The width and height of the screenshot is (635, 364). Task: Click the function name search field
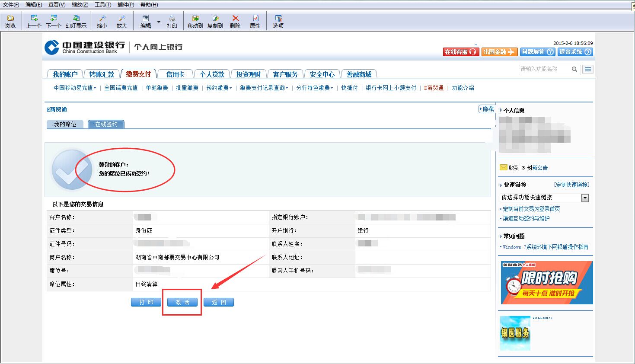545,69
